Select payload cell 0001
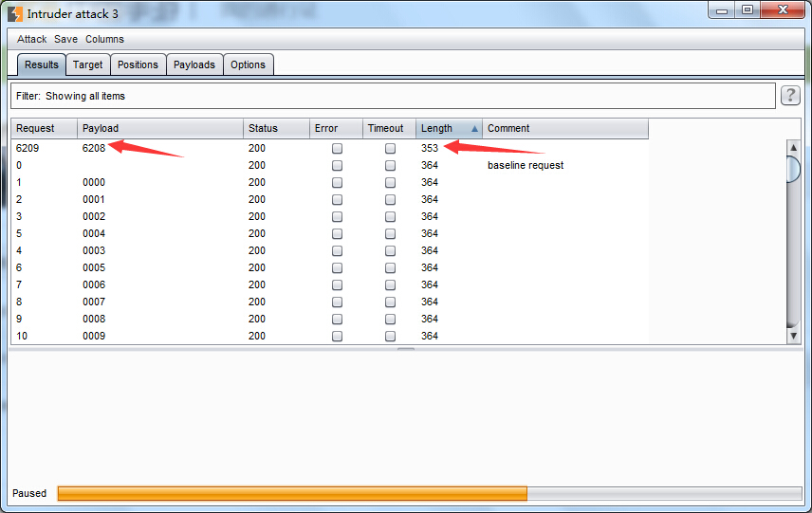This screenshot has height=513, width=812. (94, 199)
